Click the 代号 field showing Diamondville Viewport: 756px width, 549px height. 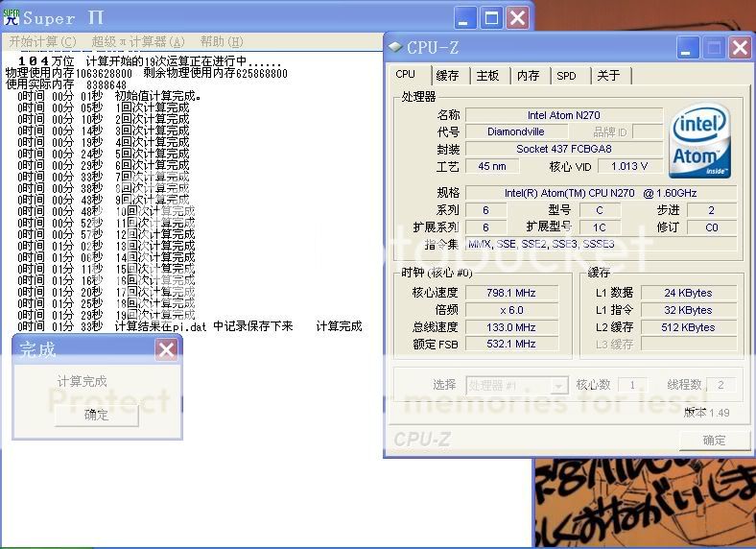click(x=516, y=131)
